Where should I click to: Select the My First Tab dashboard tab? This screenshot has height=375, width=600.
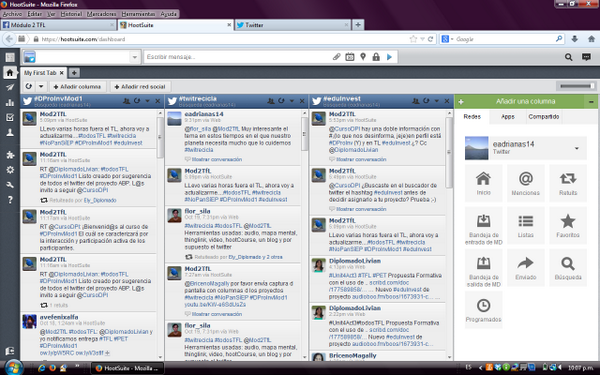point(40,73)
